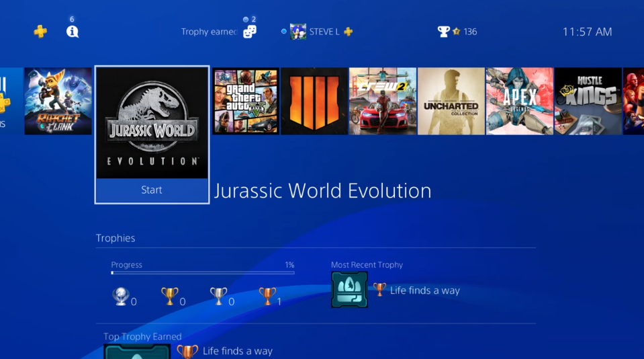Click the platinum trophy count icon
This screenshot has height=359, width=644.
[x=121, y=296]
